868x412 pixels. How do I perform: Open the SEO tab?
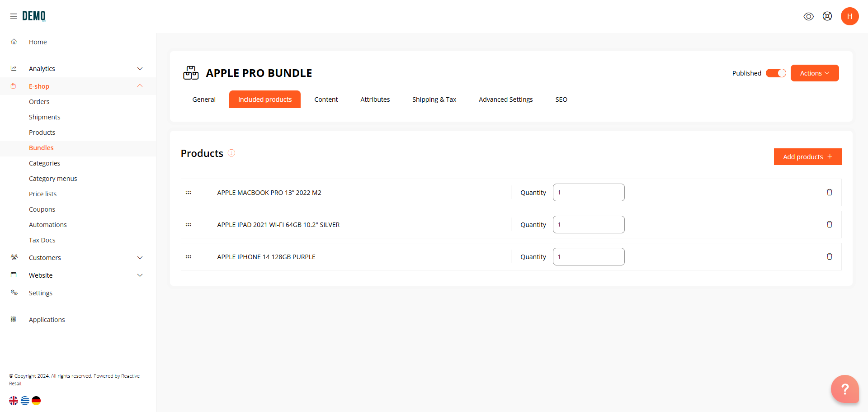pos(561,99)
